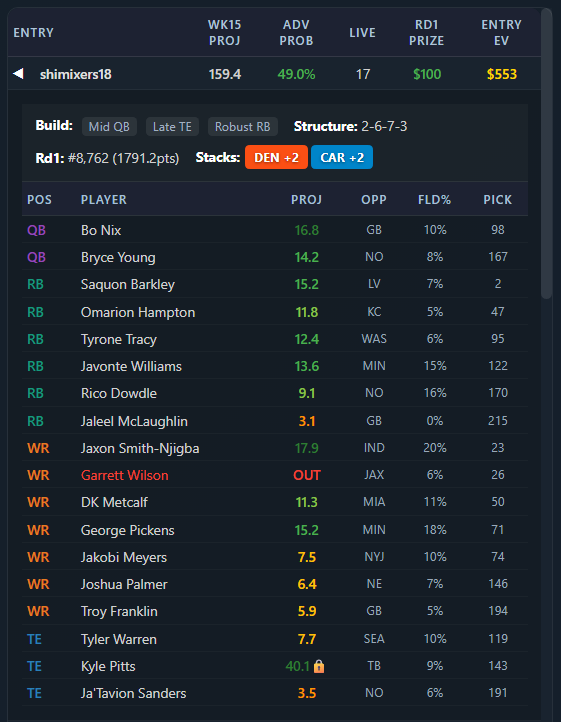Select the Robust RB build tag
561x722 pixels.
243,127
